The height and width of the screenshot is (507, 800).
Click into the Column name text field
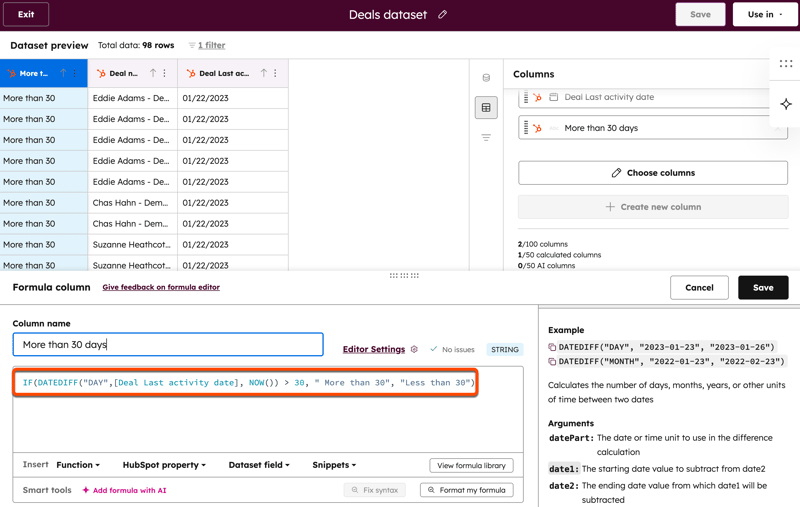coord(168,345)
